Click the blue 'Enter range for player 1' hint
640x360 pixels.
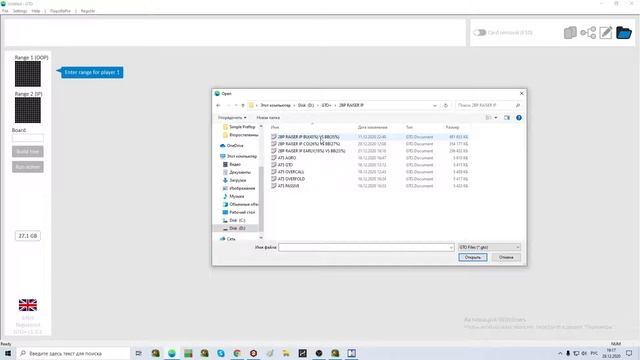click(x=91, y=72)
